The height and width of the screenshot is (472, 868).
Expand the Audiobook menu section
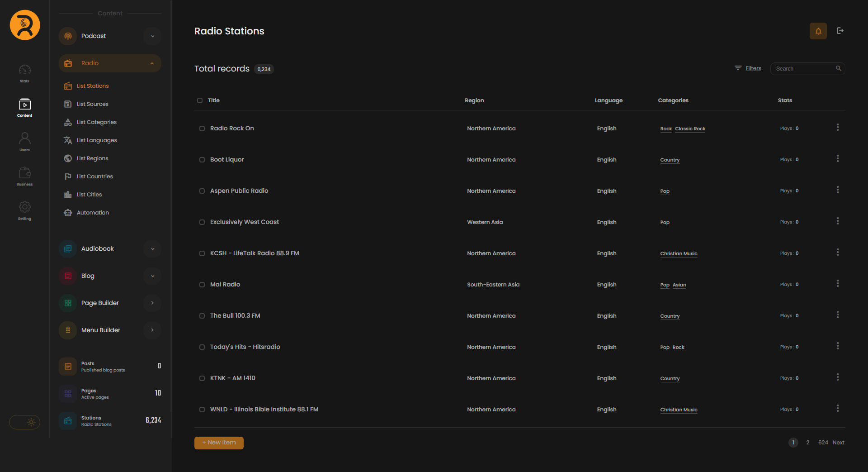click(152, 249)
